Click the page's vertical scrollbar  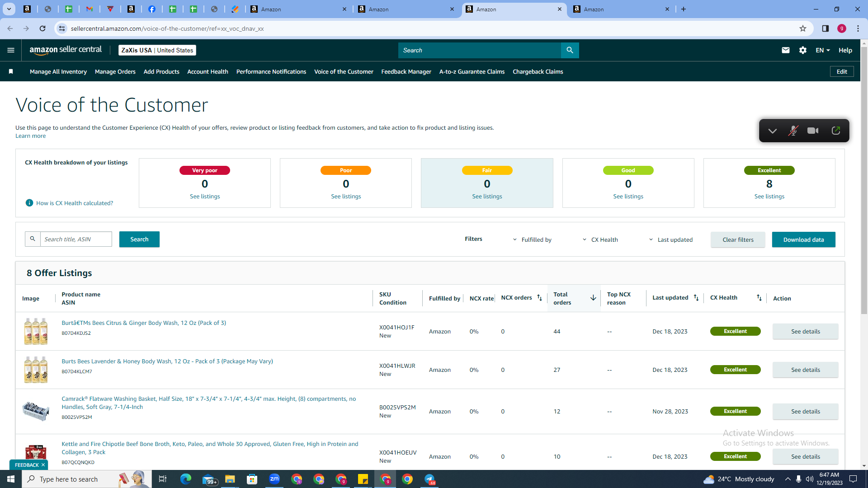pos(864,181)
